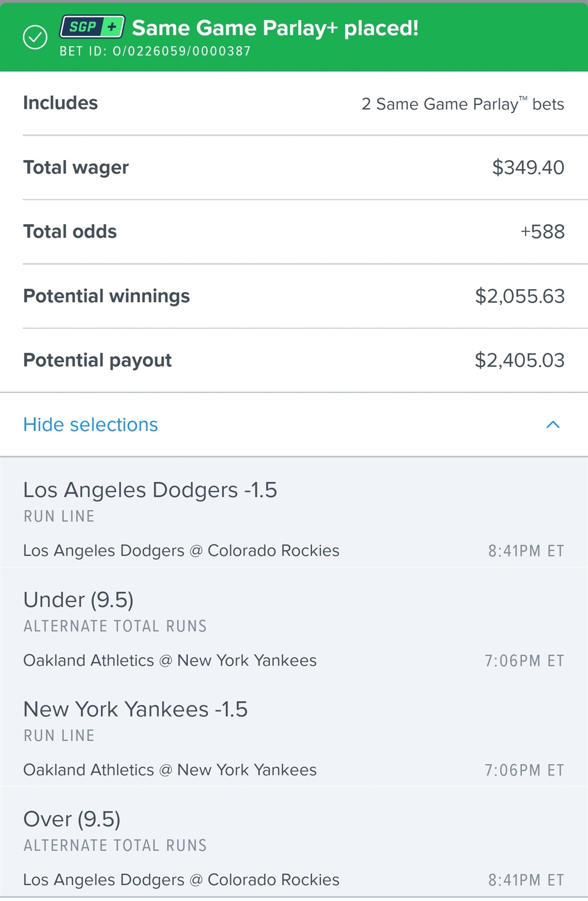
Task: Tap the SGP+ badge icon
Action: [x=92, y=27]
